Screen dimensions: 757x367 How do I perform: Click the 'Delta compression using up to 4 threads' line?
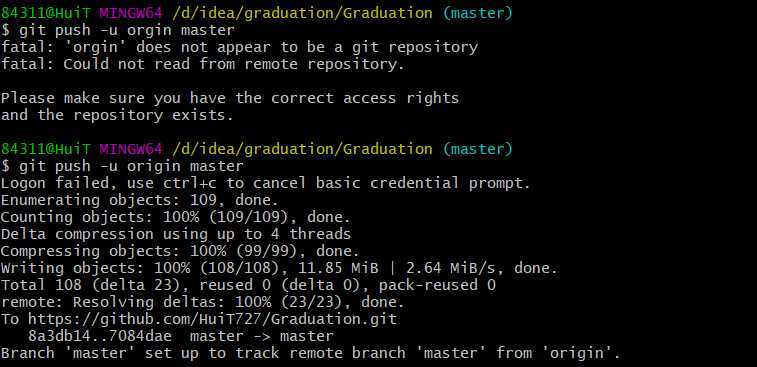tap(176, 234)
